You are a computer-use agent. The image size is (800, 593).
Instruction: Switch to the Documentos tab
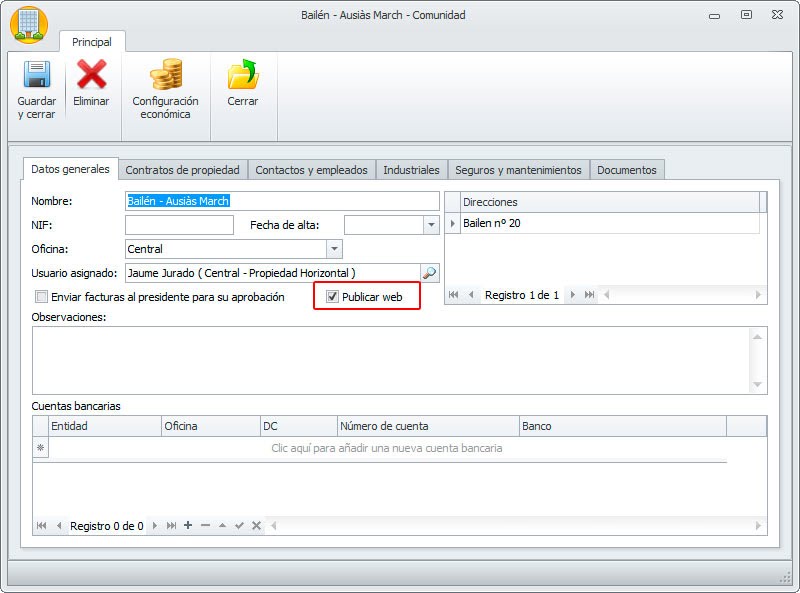coord(627,170)
